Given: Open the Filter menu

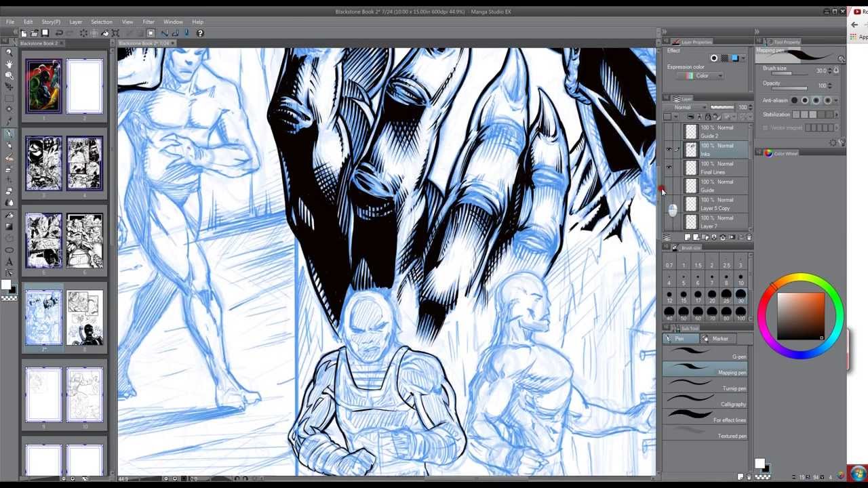Looking at the screenshot, I should pos(149,22).
